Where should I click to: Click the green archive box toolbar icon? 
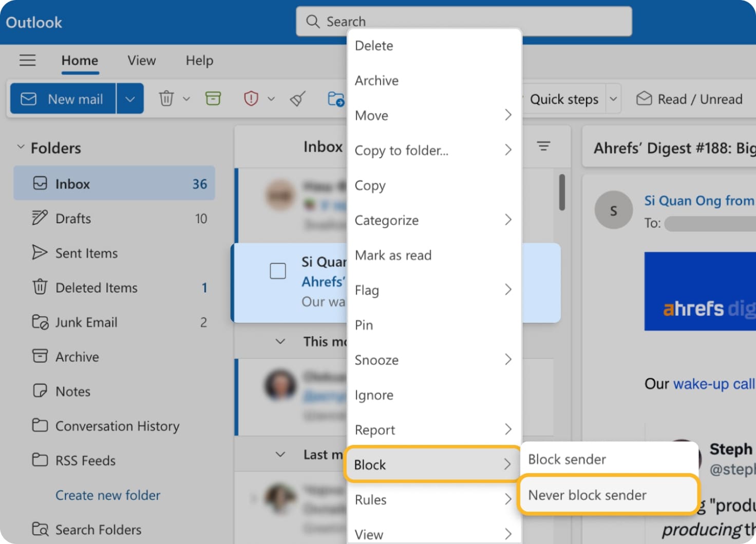[213, 98]
